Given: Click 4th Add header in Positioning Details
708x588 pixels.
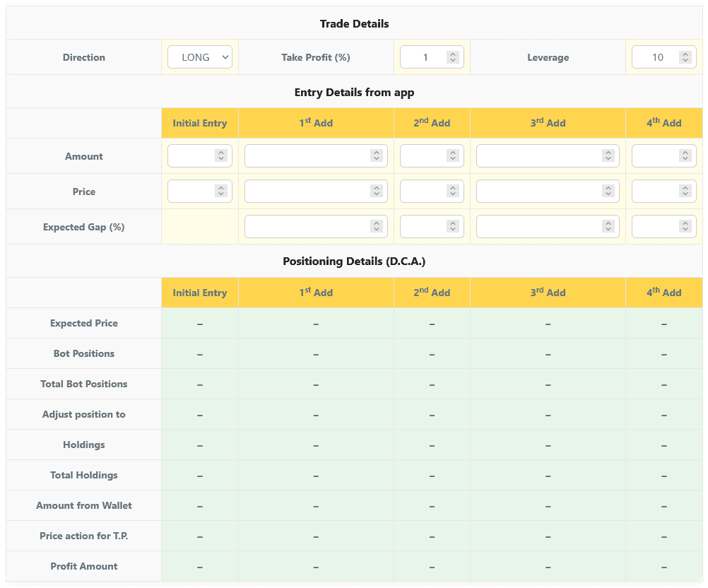Looking at the screenshot, I should pyautogui.click(x=663, y=292).
